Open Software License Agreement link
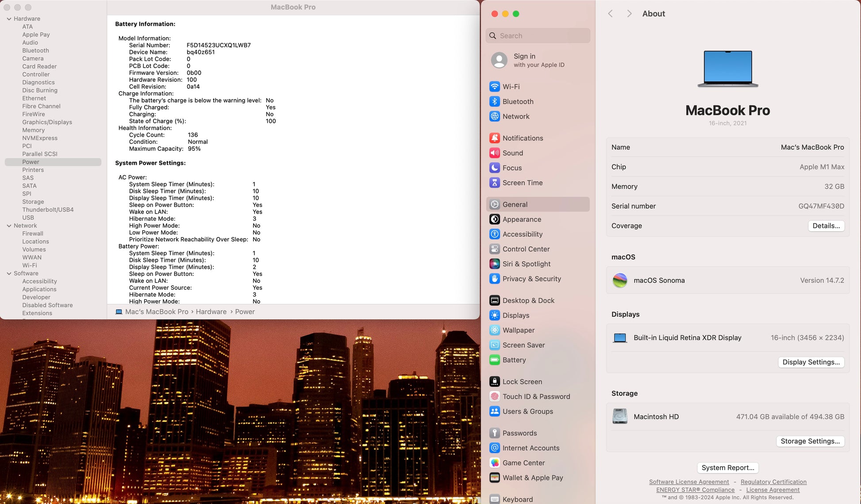Image resolution: width=861 pixels, height=504 pixels. pos(688,482)
